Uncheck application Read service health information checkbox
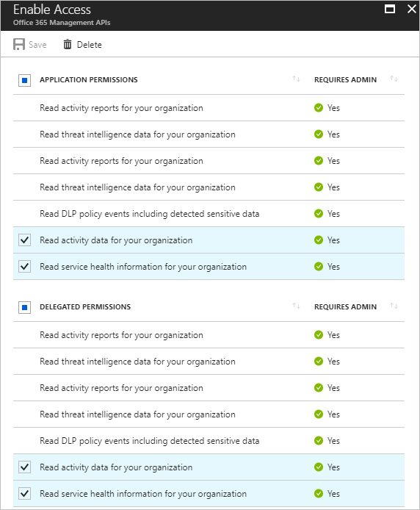The height and width of the screenshot is (510, 420). coord(25,266)
